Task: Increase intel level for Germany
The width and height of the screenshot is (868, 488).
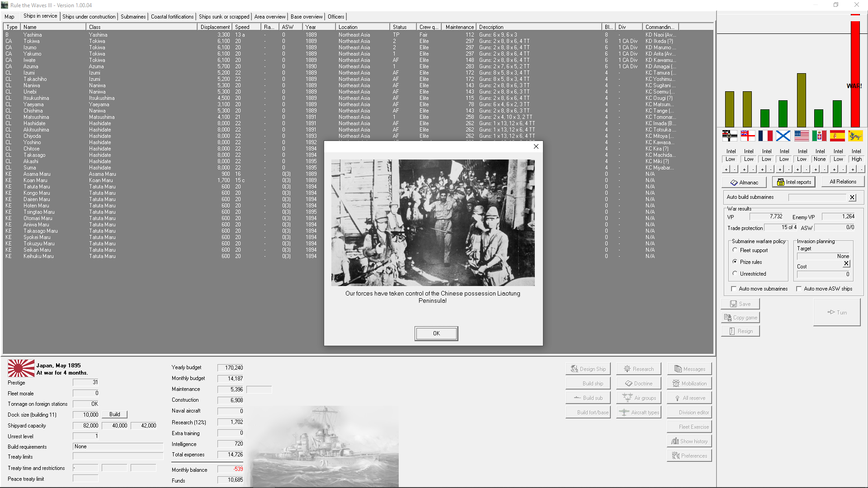Action: point(726,169)
